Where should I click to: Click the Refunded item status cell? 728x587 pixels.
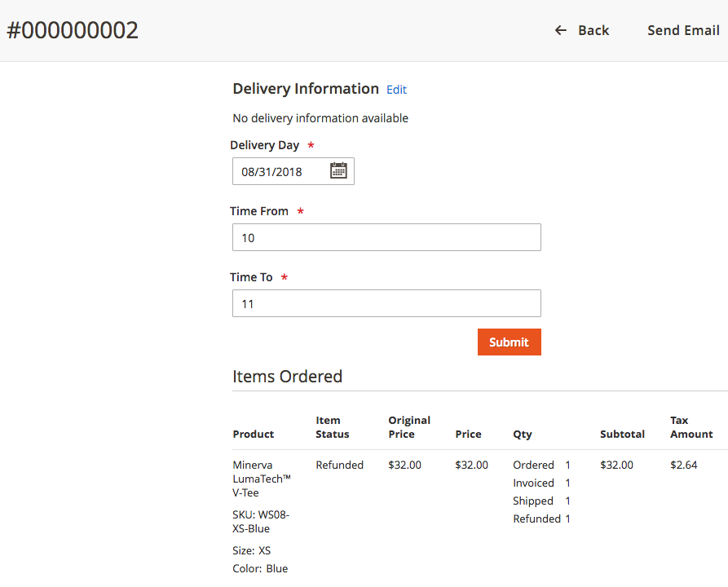[339, 465]
